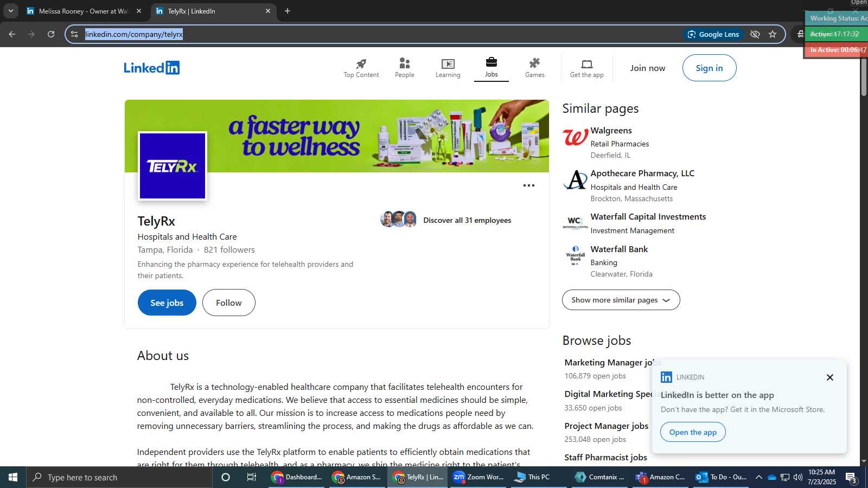The width and height of the screenshot is (868, 488).
Task: Click the Google Lens button
Action: point(713,34)
